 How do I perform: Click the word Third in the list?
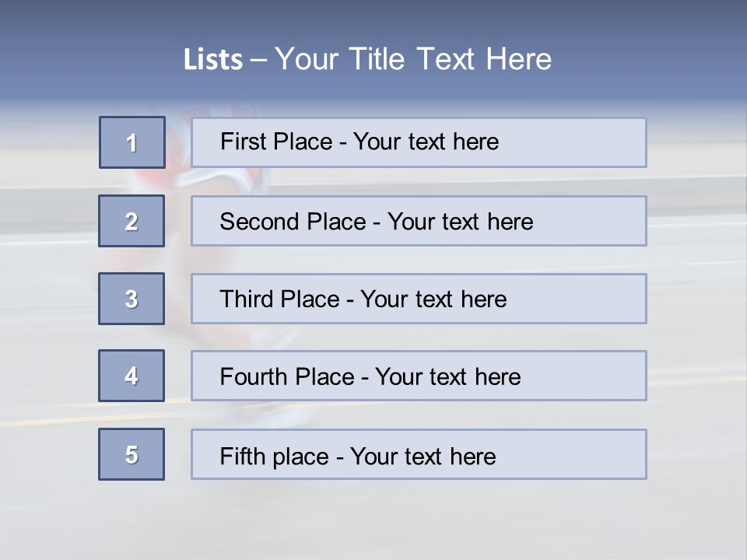tap(245, 299)
